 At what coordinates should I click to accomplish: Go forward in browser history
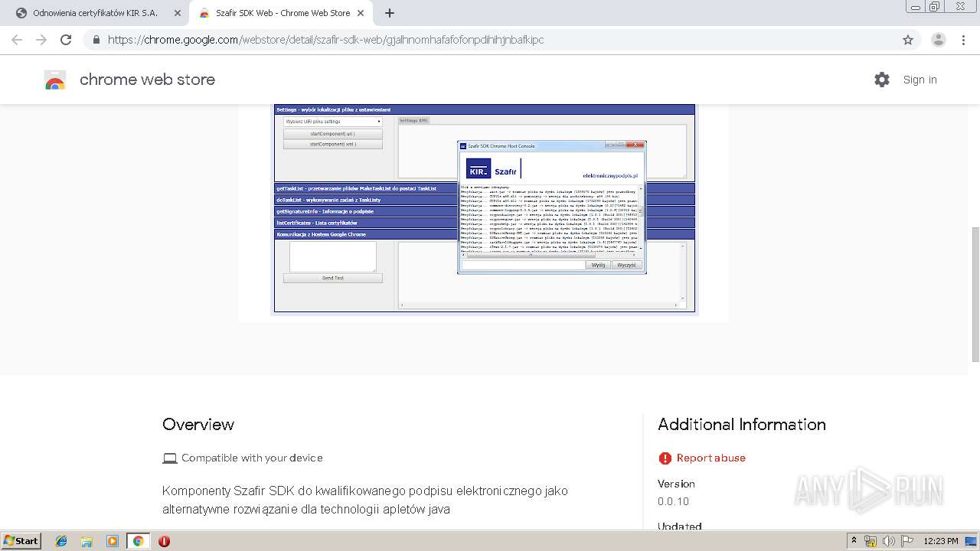(41, 40)
